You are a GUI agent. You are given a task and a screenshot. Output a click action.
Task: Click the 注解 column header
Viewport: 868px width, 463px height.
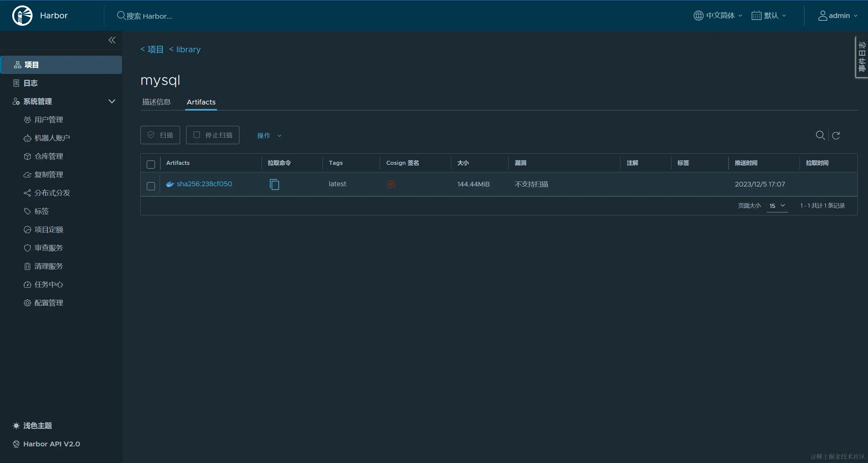632,163
